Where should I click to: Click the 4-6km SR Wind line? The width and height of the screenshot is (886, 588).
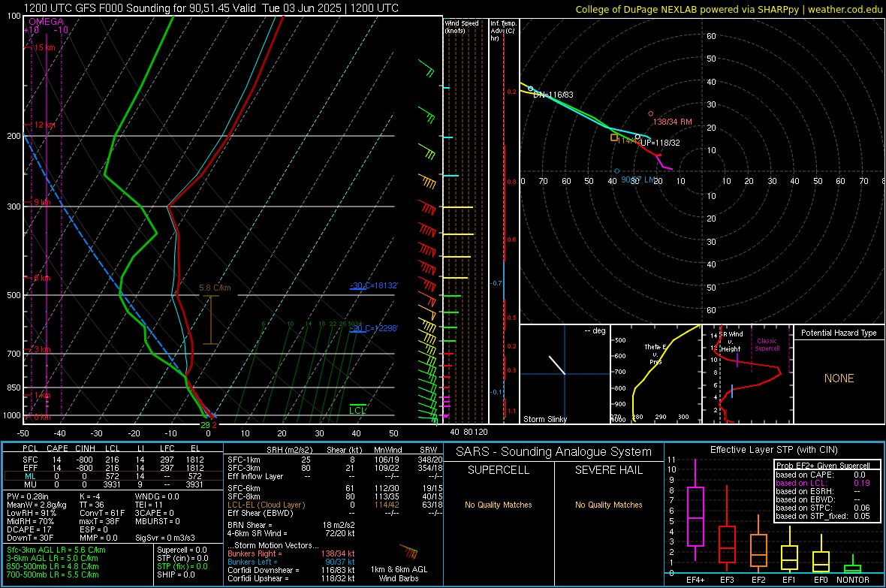pyautogui.click(x=291, y=533)
